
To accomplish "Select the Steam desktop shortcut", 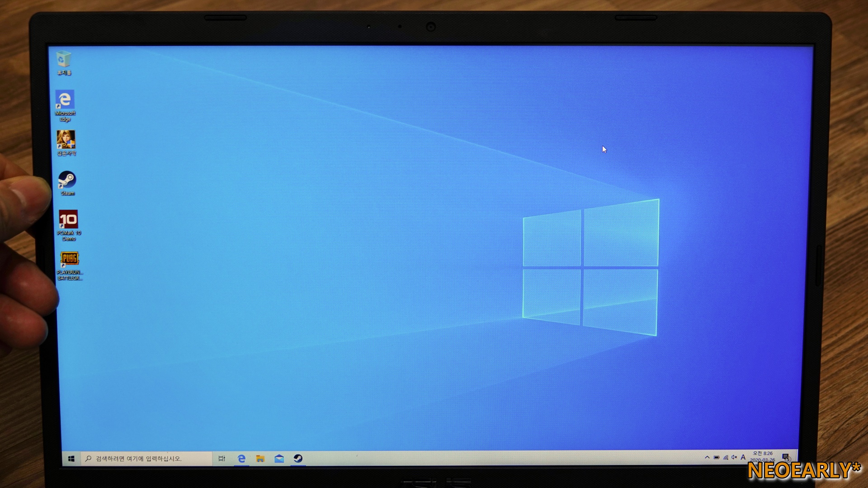I will [67, 180].
